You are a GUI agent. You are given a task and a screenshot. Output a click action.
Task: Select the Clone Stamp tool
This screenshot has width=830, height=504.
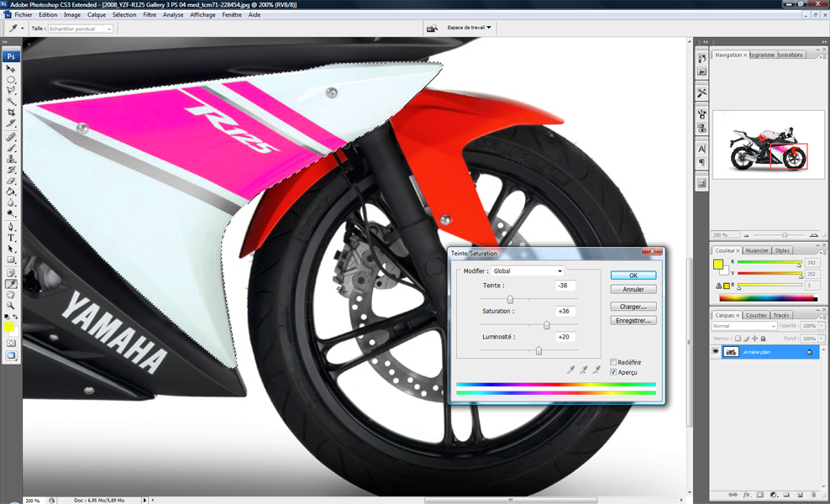click(11, 159)
